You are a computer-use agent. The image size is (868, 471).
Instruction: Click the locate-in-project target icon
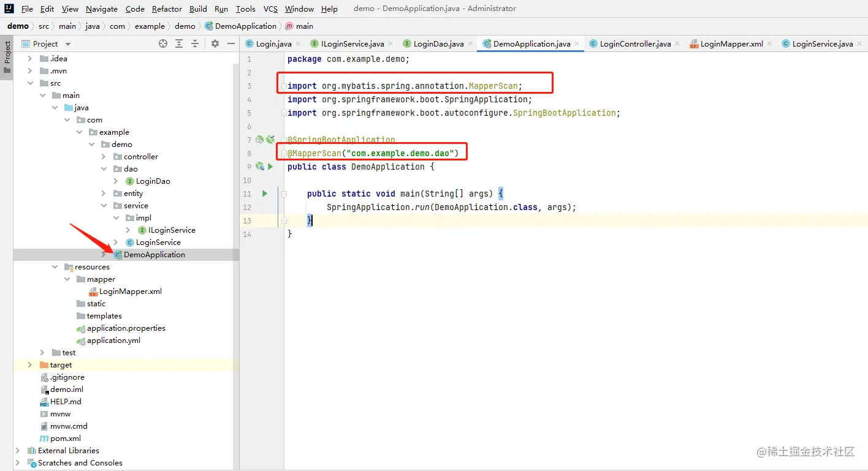tap(163, 43)
